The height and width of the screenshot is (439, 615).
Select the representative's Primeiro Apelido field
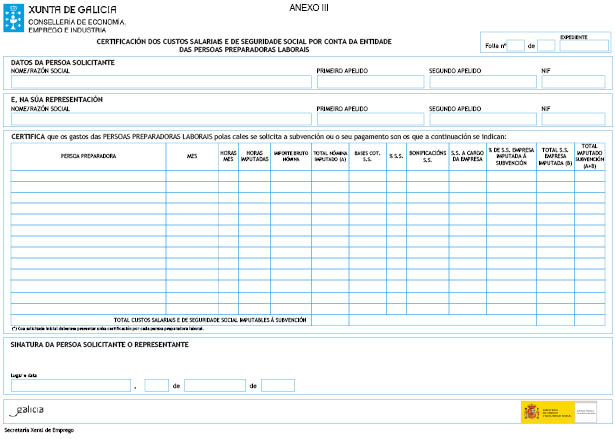(x=370, y=119)
